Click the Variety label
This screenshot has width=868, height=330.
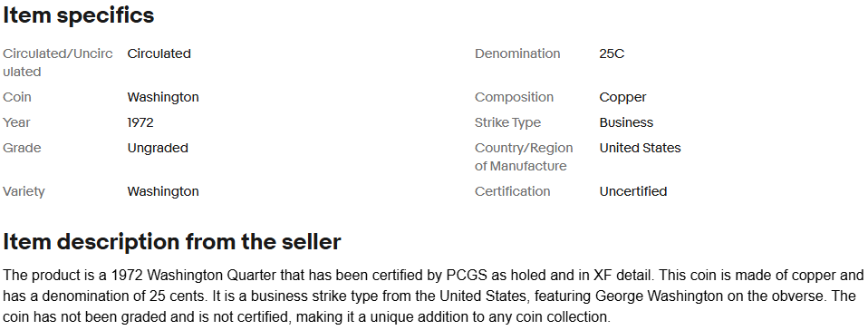pyautogui.click(x=24, y=191)
